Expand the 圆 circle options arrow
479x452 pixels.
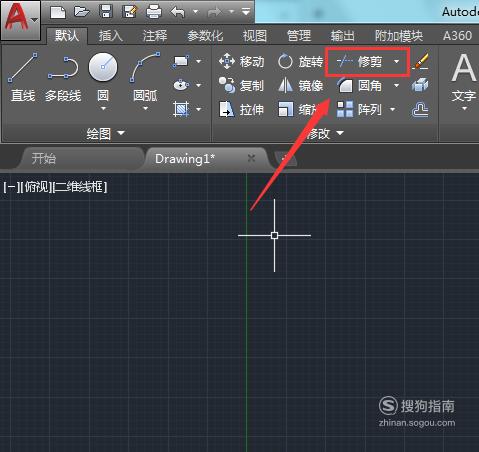click(x=103, y=108)
